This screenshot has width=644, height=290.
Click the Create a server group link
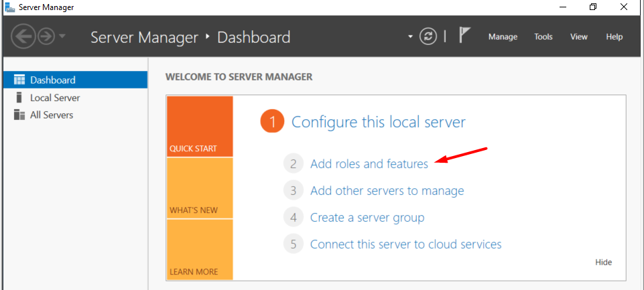[x=367, y=217]
